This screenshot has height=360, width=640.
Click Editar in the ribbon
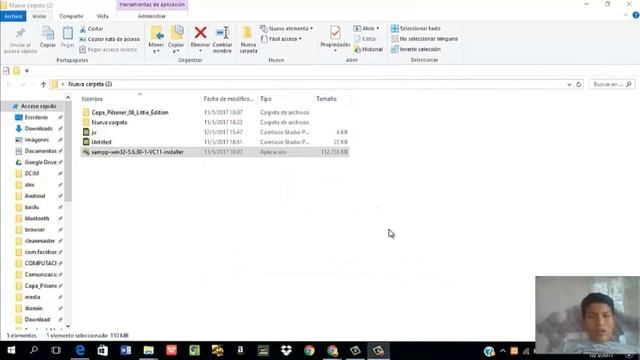[x=365, y=39]
